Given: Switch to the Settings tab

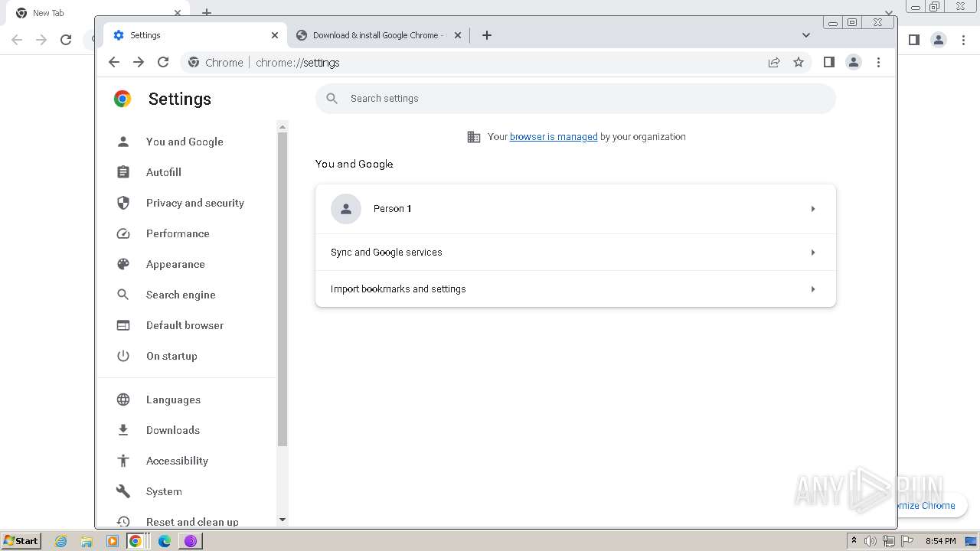Looking at the screenshot, I should [x=194, y=35].
